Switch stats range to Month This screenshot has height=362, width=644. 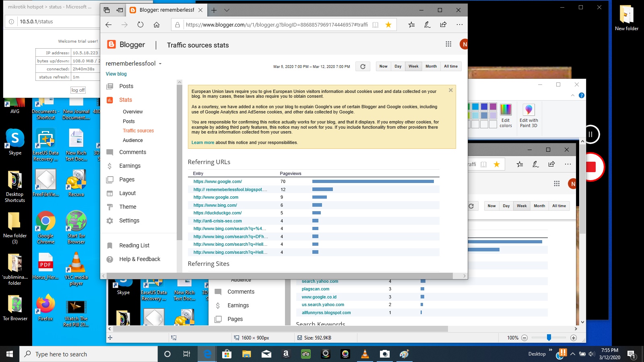point(431,66)
